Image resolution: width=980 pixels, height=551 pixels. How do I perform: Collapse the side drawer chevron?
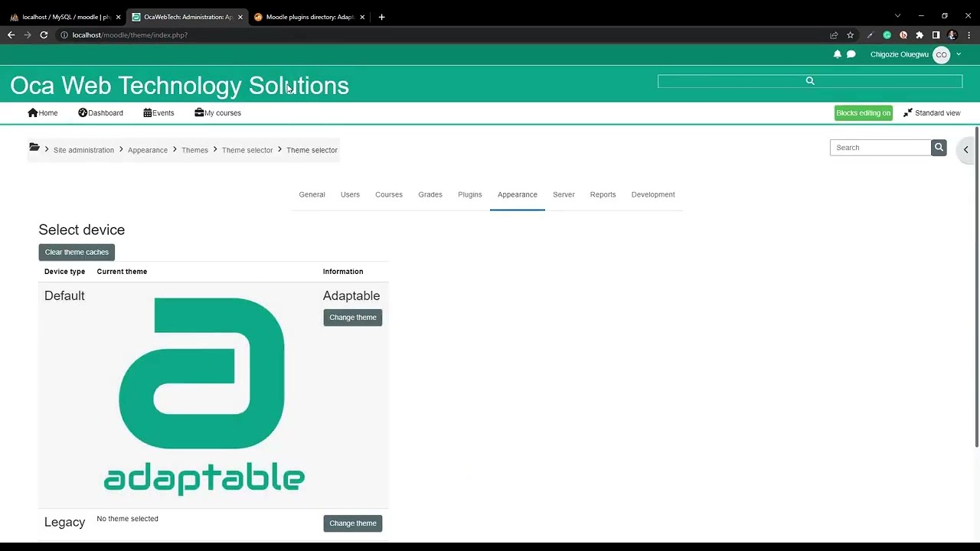[x=966, y=150]
